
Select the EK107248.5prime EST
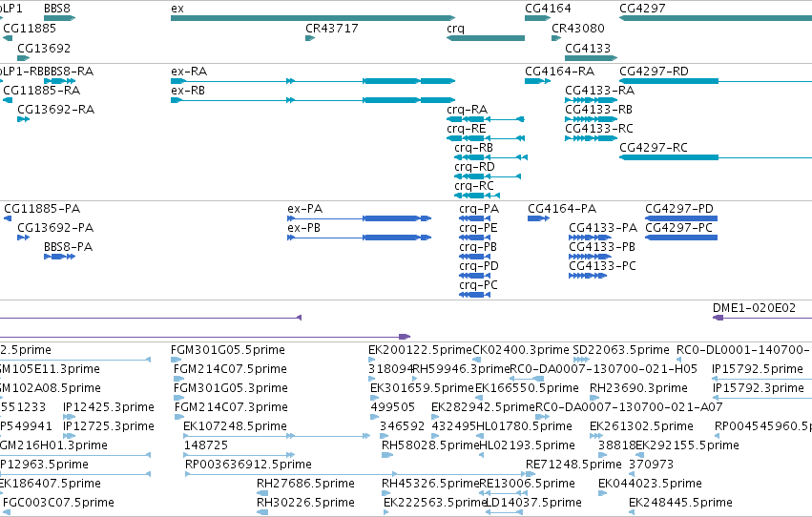[x=277, y=436]
